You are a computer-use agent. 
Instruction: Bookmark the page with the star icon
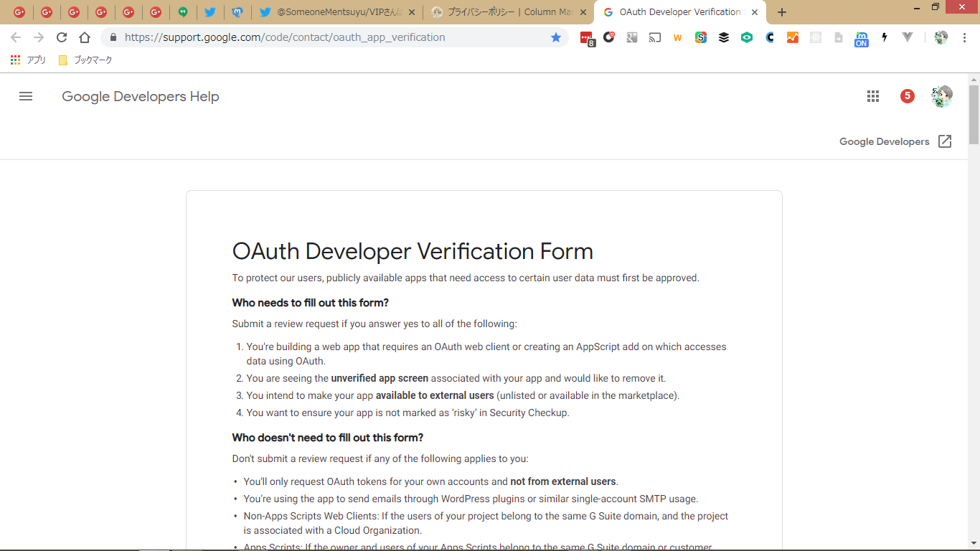(556, 37)
